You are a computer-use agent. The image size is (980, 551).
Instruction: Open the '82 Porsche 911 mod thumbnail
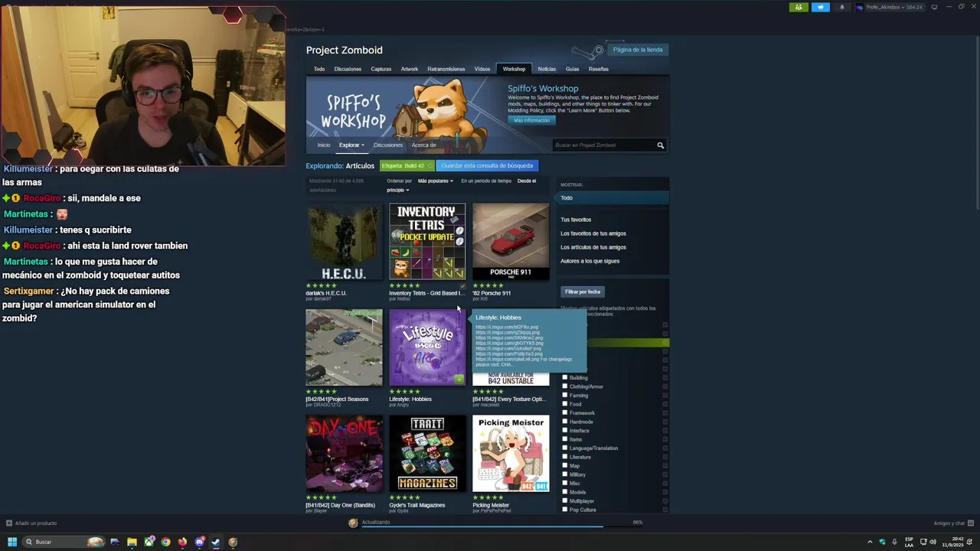coord(511,241)
